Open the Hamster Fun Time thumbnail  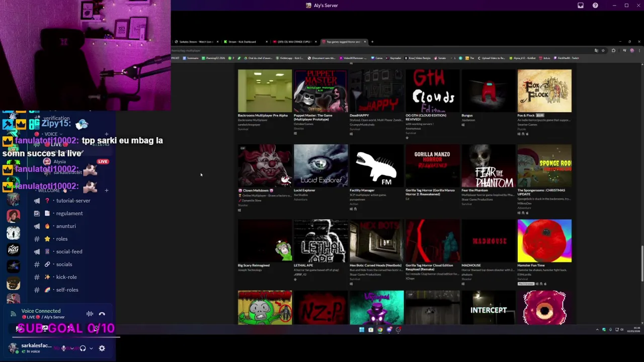pos(544,240)
